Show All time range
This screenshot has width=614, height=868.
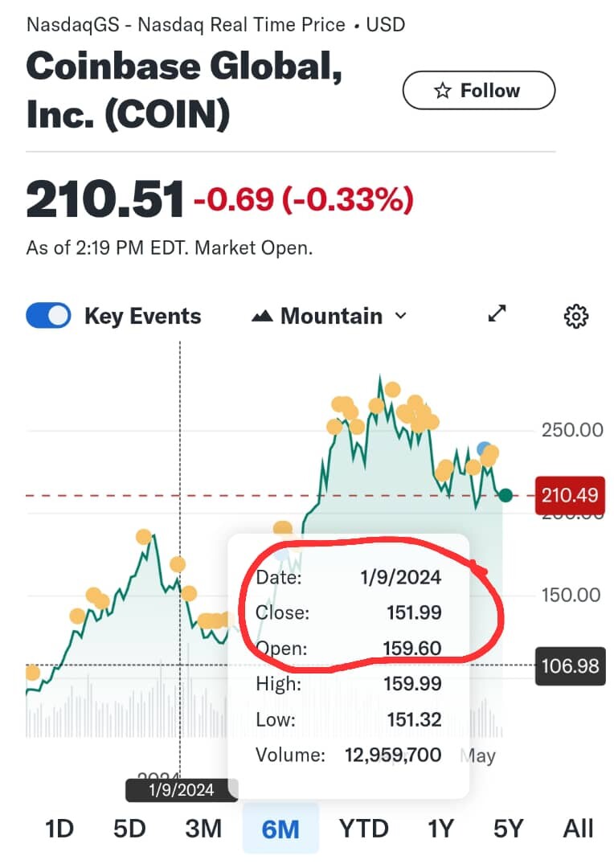(x=578, y=829)
